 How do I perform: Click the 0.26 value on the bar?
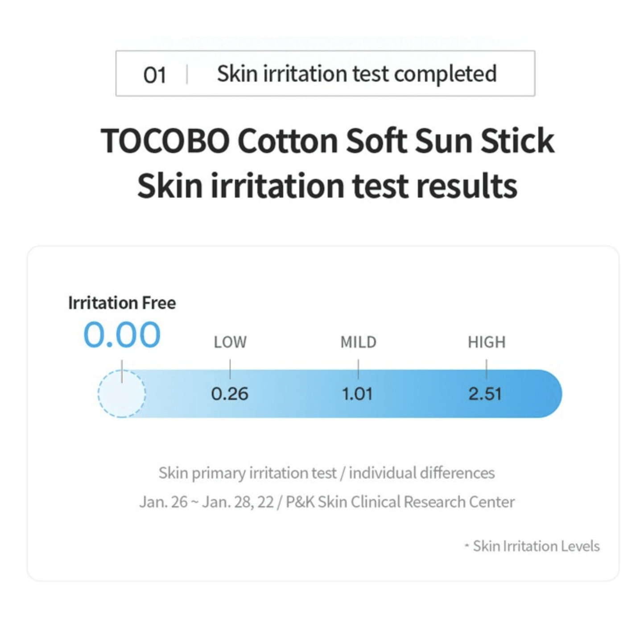coord(229,394)
